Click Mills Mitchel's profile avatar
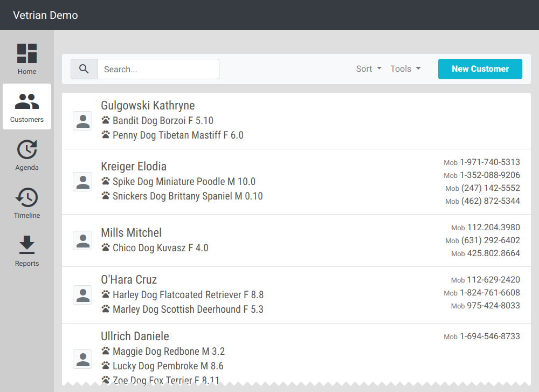Screen dimensions: 539x392 click(x=82, y=240)
